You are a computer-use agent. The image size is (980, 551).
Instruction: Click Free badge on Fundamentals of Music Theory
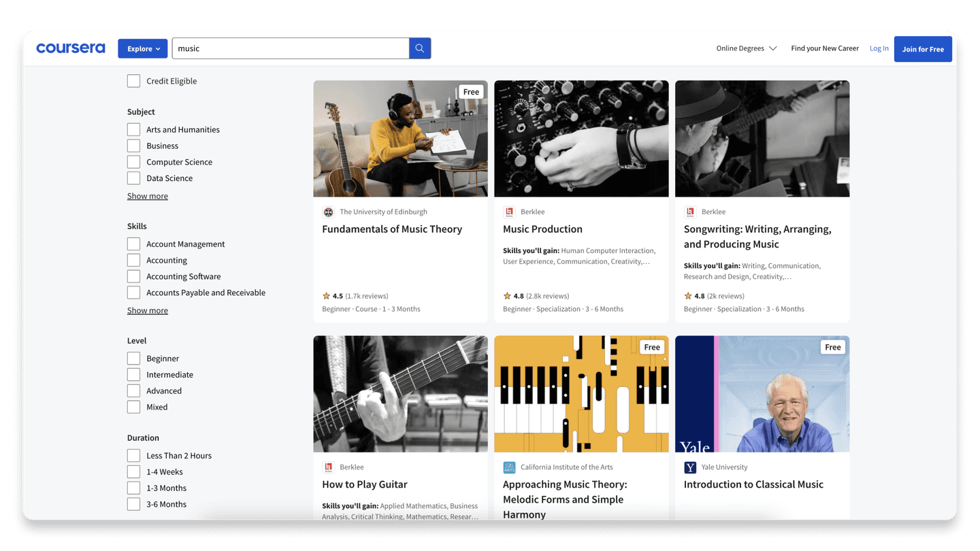tap(471, 92)
